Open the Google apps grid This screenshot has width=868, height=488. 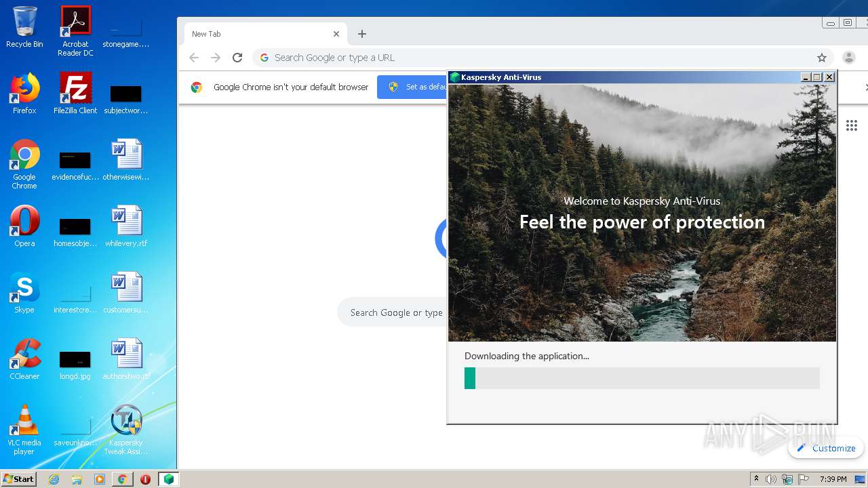(x=852, y=125)
